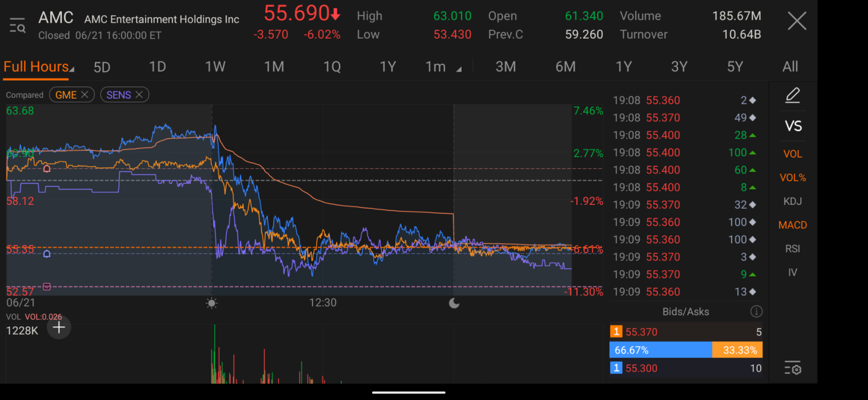Remove SENS from comparison
868x400 pixels.
(x=139, y=95)
